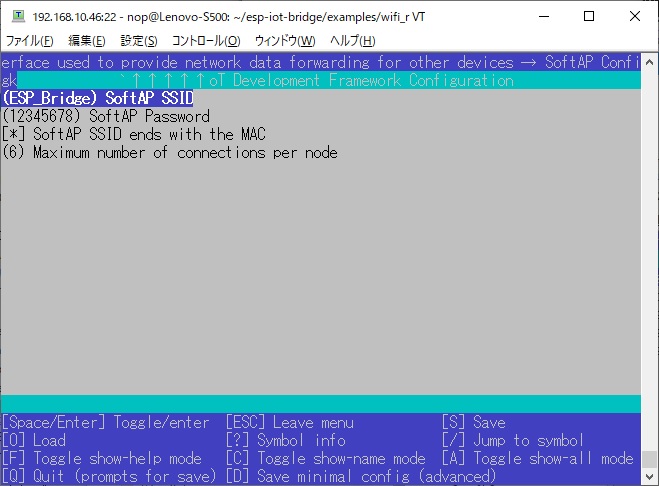
Task: Click the [S] Save hint
Action: 474,422
